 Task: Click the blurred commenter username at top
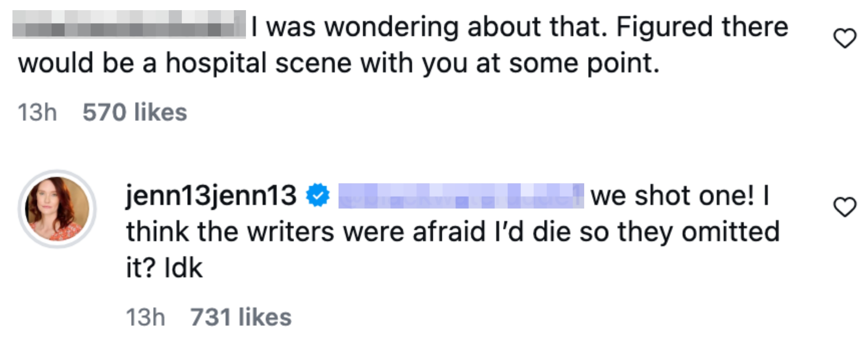[x=129, y=24]
